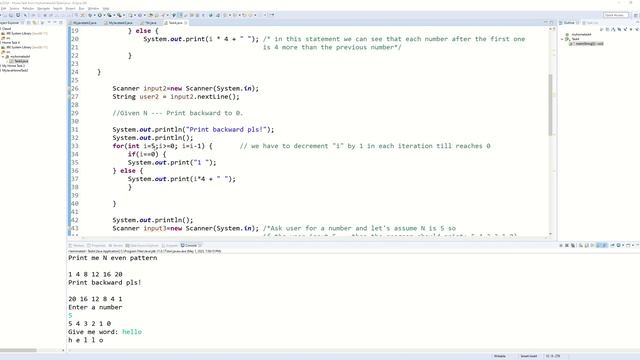Switch to the MyJavaMain2.java editor tab

click(120, 23)
